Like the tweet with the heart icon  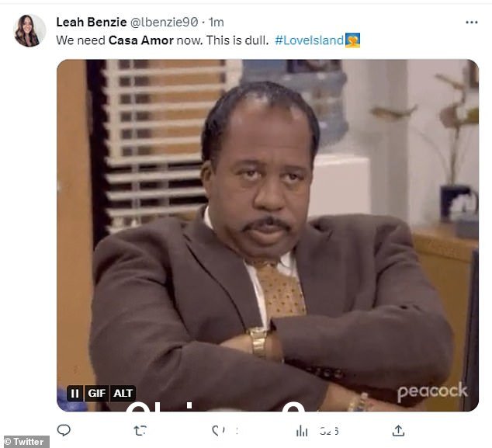click(x=217, y=430)
